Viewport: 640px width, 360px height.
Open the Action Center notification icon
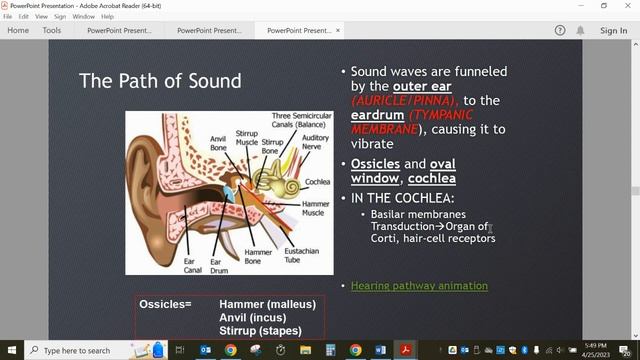pyautogui.click(x=624, y=350)
